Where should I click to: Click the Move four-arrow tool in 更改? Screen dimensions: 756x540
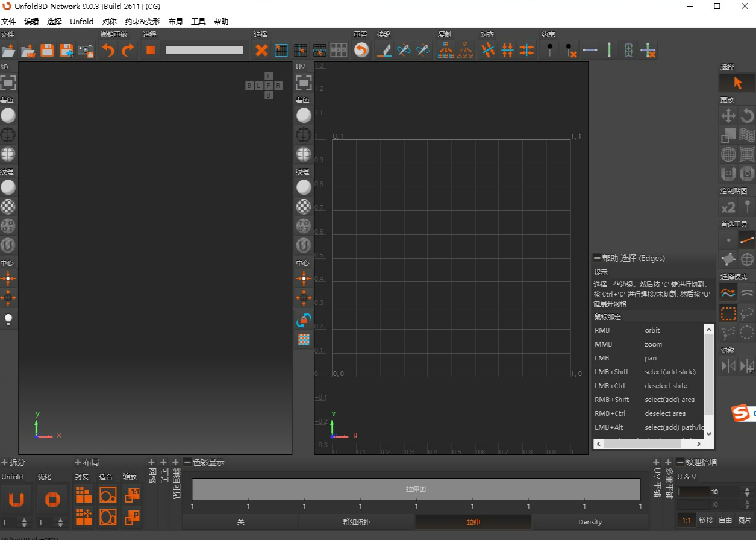[728, 115]
